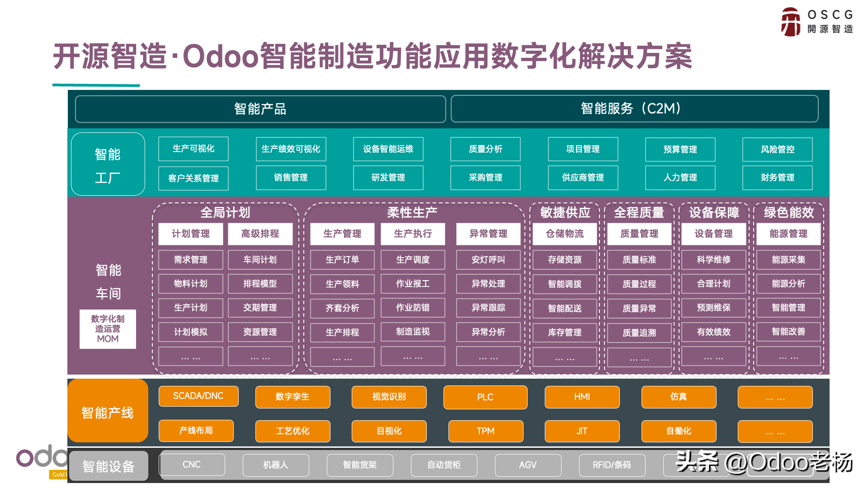The height and width of the screenshot is (488, 868).
Task: Click the PLC orange box
Action: click(485, 397)
